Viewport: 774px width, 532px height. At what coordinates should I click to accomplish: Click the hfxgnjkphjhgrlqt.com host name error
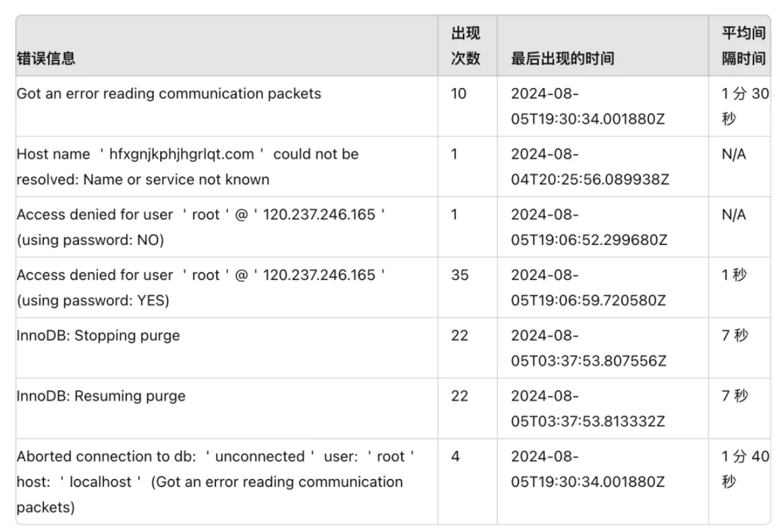(x=188, y=166)
